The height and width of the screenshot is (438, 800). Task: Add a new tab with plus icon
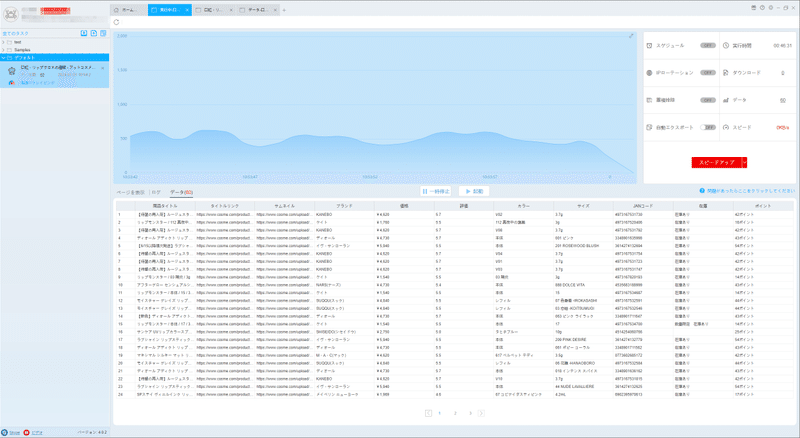(x=284, y=10)
